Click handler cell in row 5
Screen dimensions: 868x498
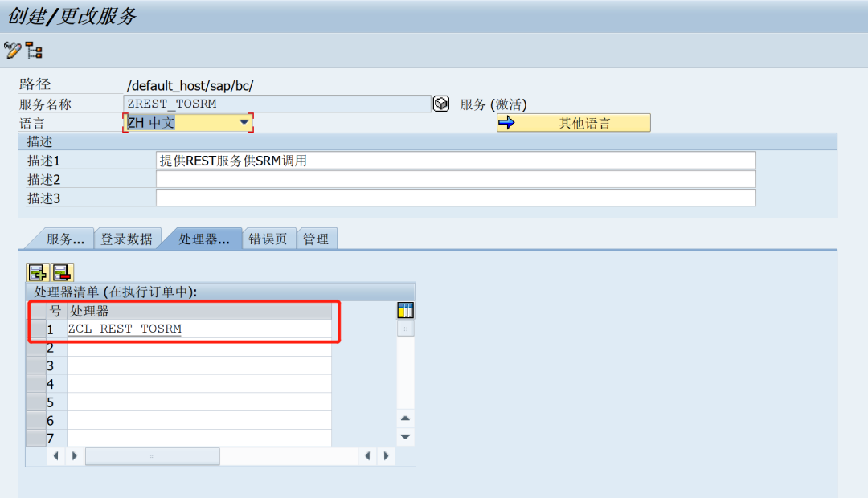199,402
